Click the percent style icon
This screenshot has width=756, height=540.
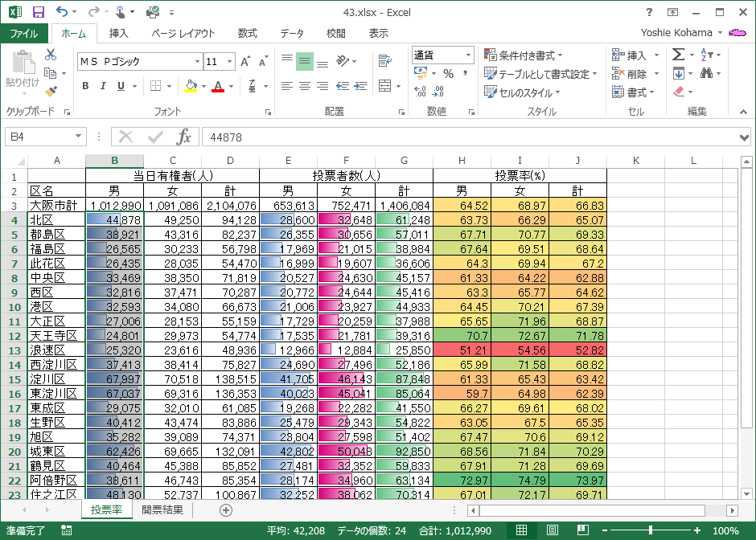[449, 74]
